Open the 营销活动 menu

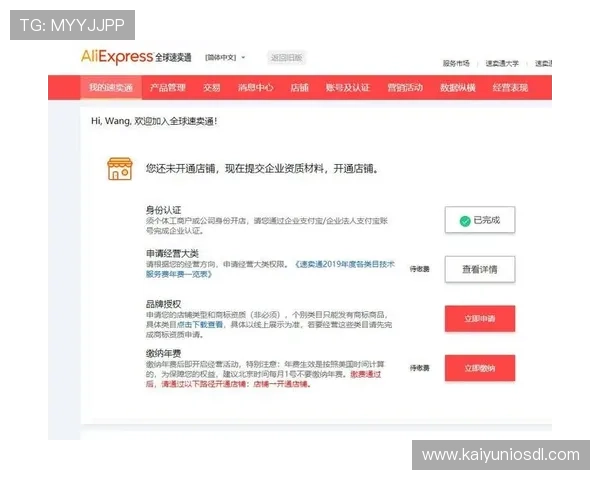(405, 87)
